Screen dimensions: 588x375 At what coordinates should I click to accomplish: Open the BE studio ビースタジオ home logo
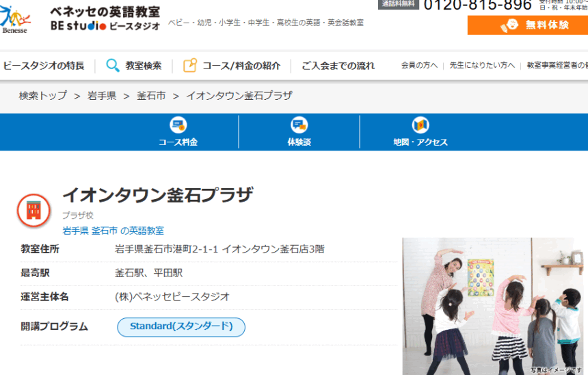coord(105,18)
